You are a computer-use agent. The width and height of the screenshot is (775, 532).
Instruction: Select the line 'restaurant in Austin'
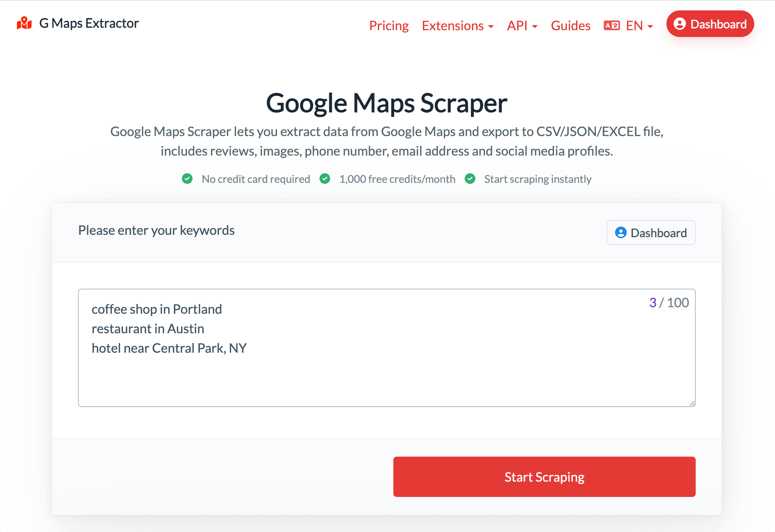coord(148,329)
